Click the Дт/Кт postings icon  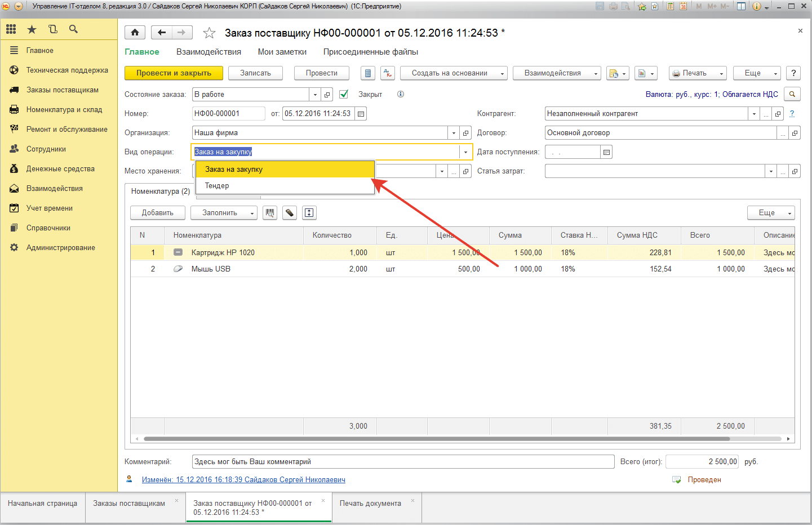coord(388,73)
